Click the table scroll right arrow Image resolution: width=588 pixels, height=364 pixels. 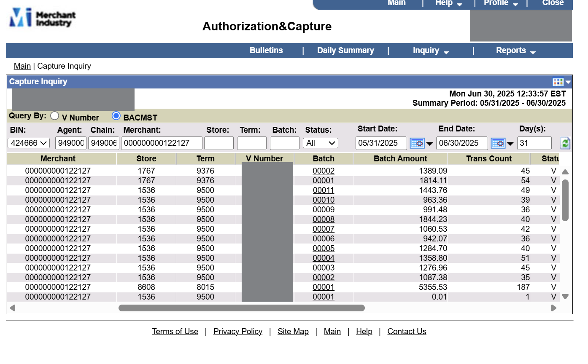pos(554,308)
